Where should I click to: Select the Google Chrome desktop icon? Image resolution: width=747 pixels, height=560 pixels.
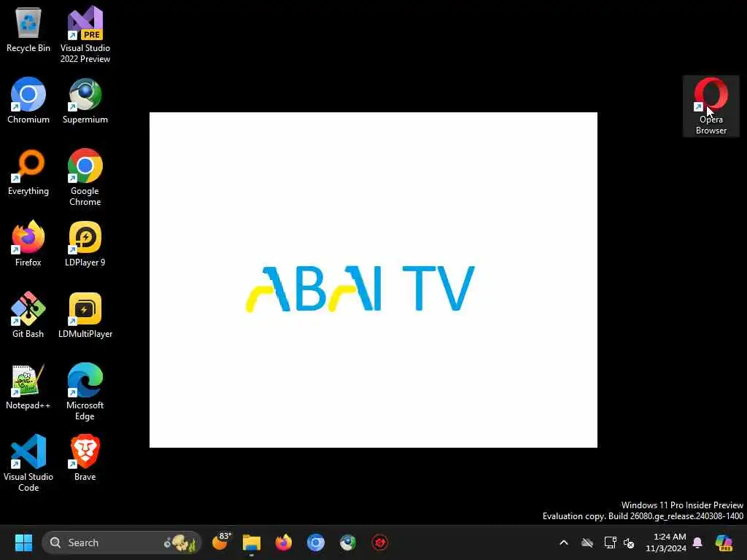[x=85, y=178]
